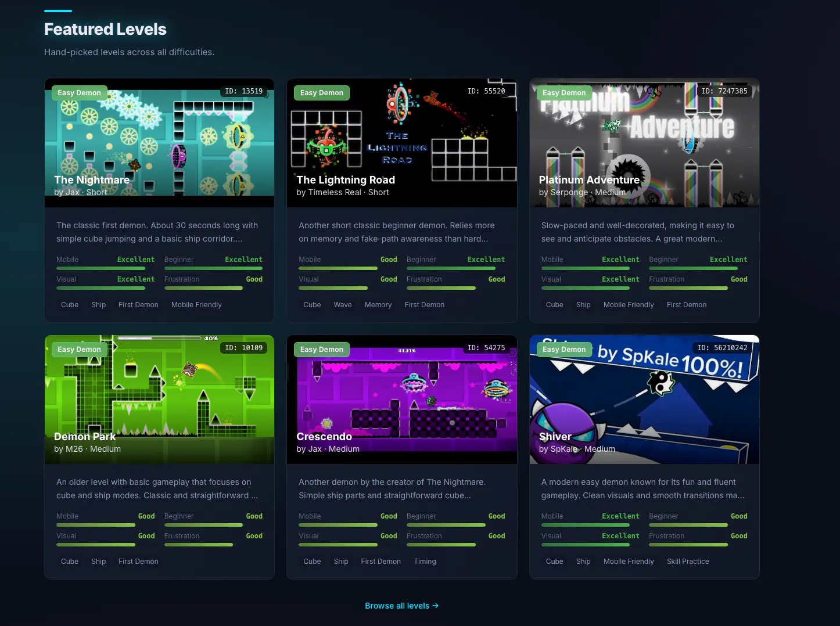Click the Cube tag on The Nightmare card
The width and height of the screenshot is (840, 626).
[x=70, y=305]
